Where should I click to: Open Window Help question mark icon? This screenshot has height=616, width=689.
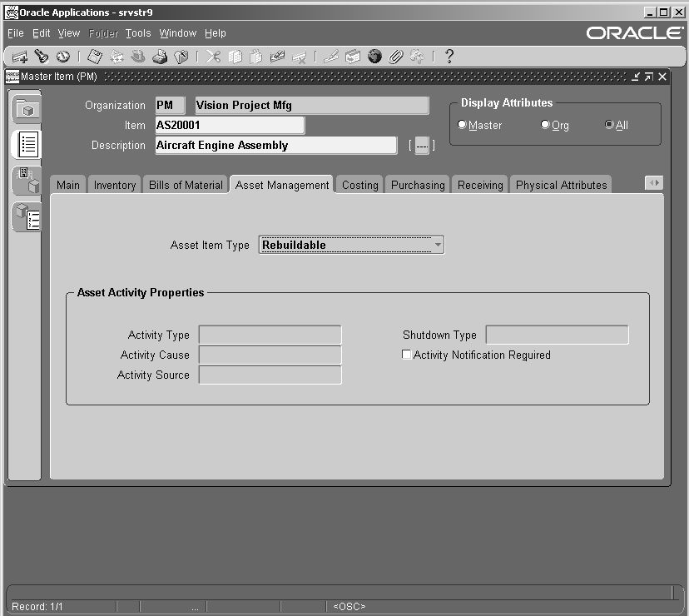(449, 57)
